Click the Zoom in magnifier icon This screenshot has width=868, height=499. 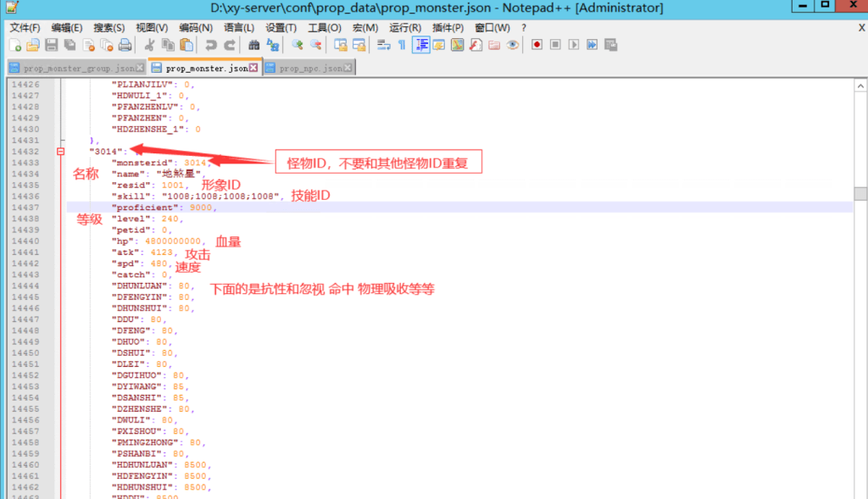[298, 45]
